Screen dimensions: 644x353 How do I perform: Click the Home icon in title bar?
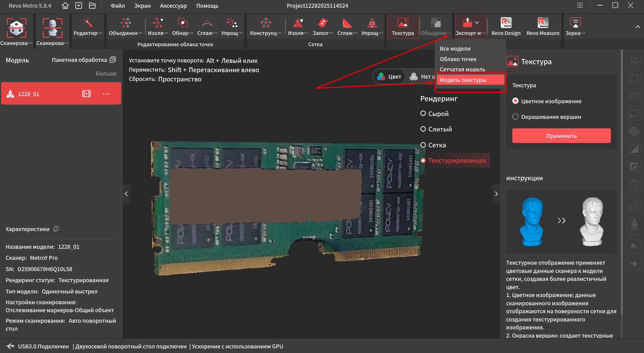65,6
